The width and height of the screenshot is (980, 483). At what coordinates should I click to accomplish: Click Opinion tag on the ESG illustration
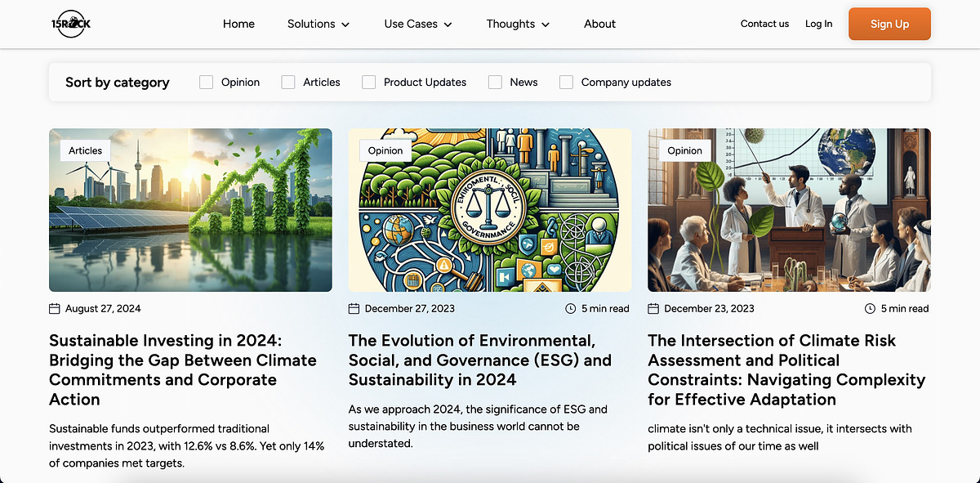pos(385,150)
